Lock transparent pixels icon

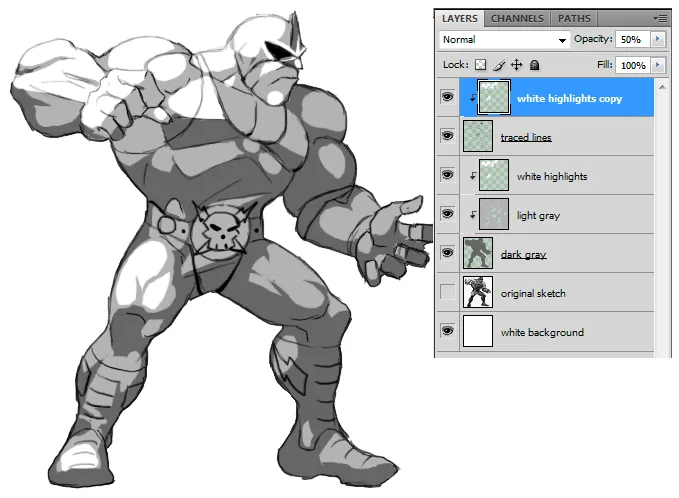point(480,65)
